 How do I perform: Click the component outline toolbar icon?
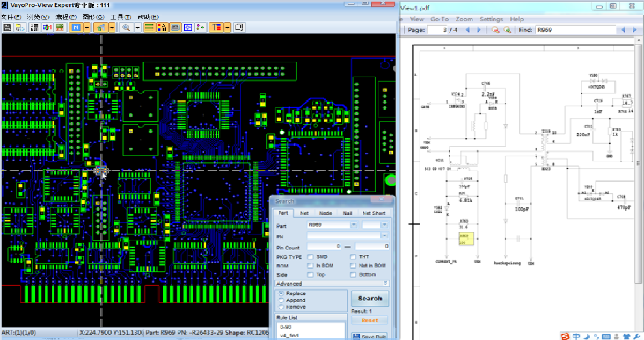tap(175, 27)
